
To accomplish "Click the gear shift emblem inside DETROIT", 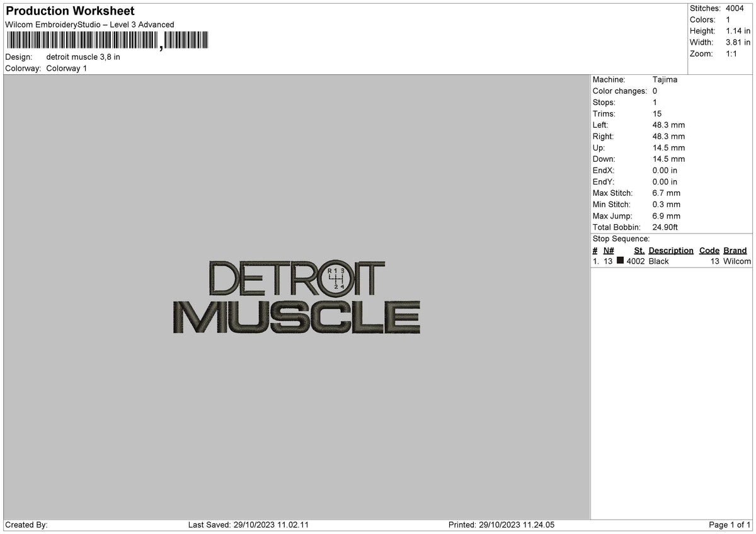I will click(x=337, y=278).
